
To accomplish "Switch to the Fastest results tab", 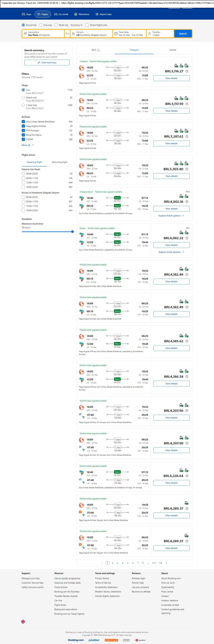I will pos(173,50).
